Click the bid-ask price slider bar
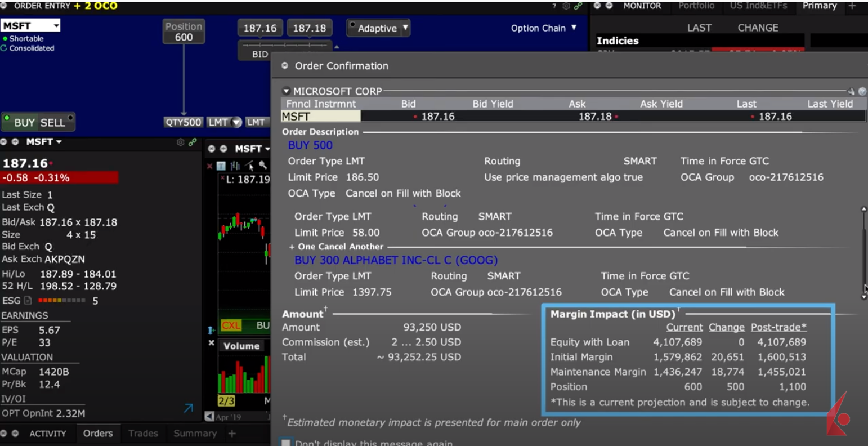Screen dimensions: 868x446 (284, 45)
